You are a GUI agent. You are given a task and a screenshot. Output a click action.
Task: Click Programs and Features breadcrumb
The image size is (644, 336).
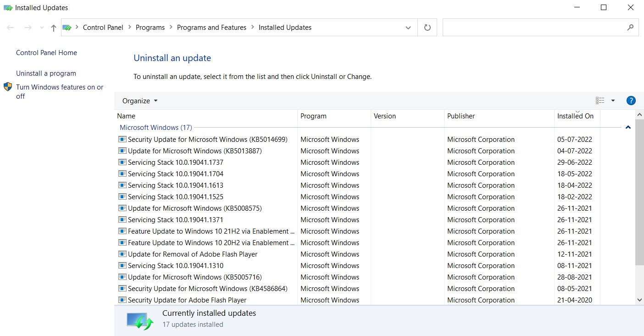click(211, 28)
